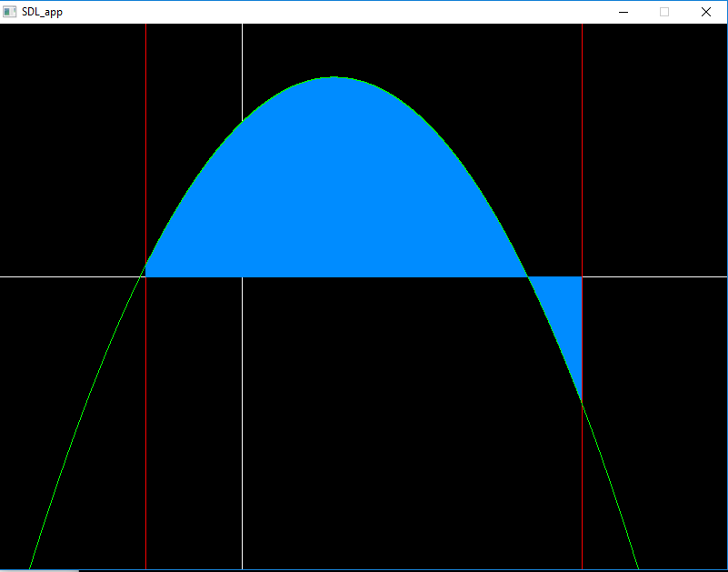The height and width of the screenshot is (572, 728).
Task: Minimize the SDL_app window
Action: point(623,12)
